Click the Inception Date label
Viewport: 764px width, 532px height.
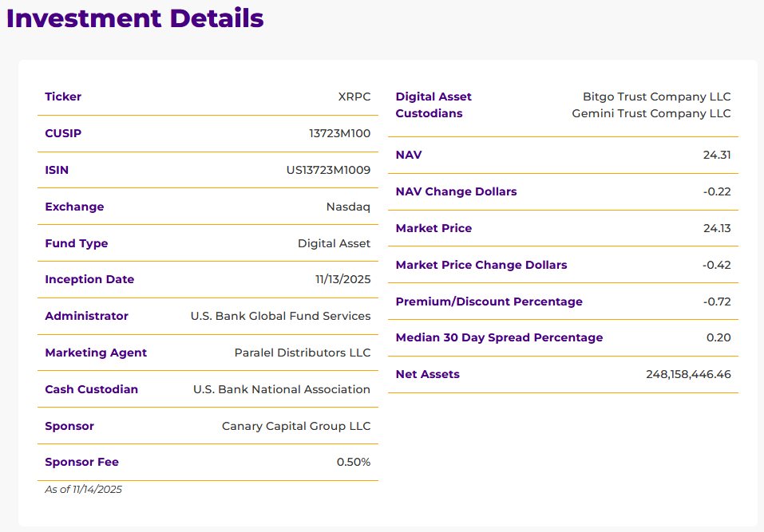pyautogui.click(x=89, y=279)
